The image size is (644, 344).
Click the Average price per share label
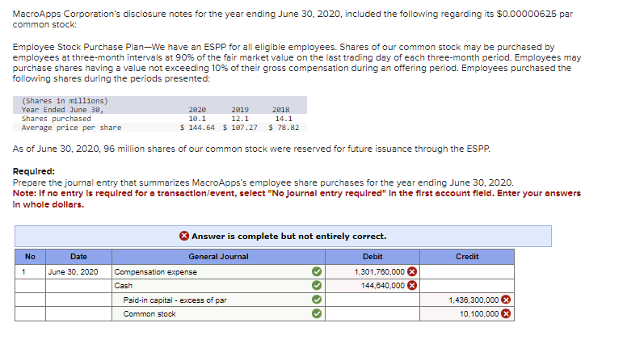(x=71, y=128)
